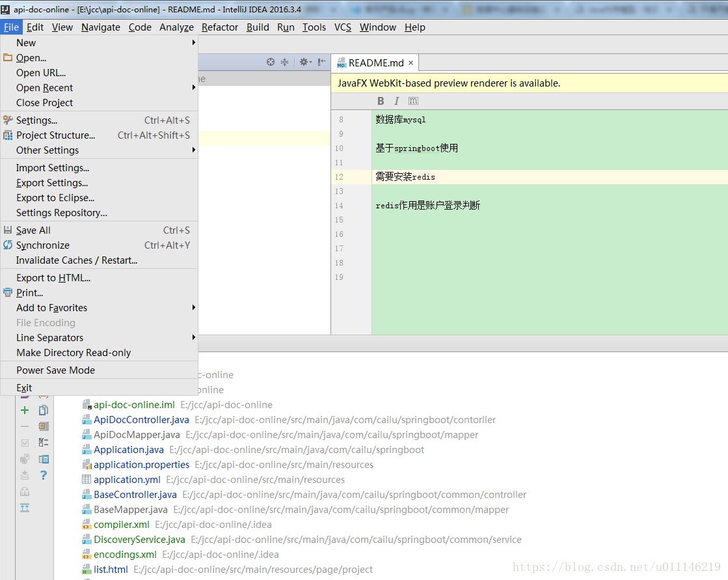Select DiscoveryService.java in changes list
Viewport: 728px width, 580px height.
(139, 540)
